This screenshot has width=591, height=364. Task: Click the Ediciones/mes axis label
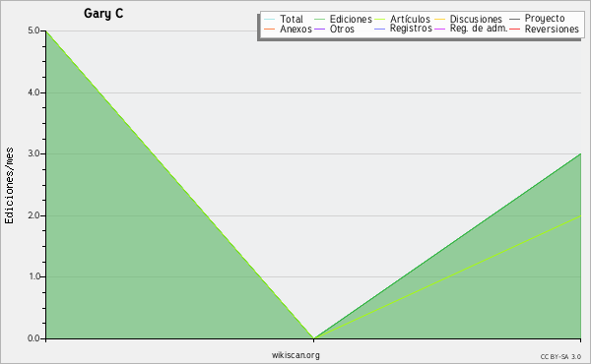9,186
